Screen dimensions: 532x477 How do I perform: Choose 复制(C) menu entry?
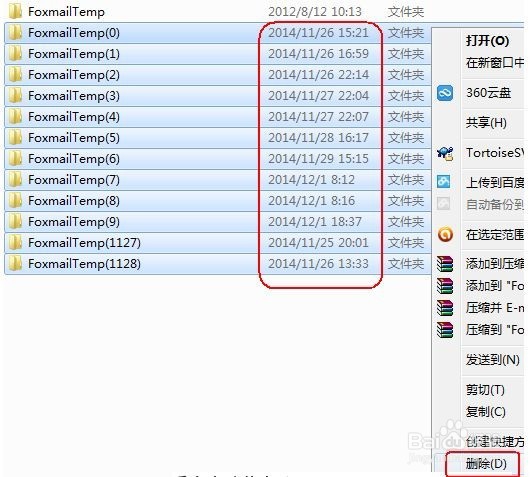(x=486, y=412)
